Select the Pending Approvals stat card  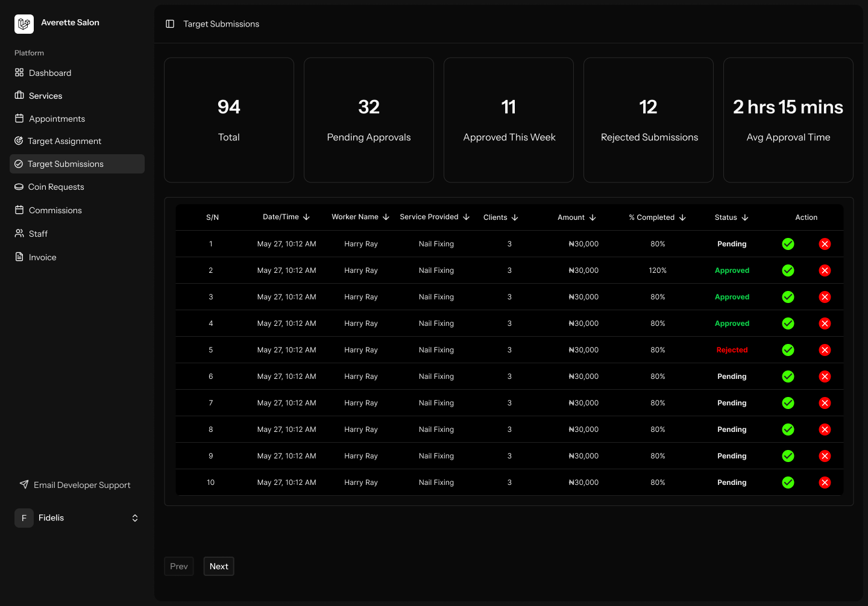coord(369,120)
